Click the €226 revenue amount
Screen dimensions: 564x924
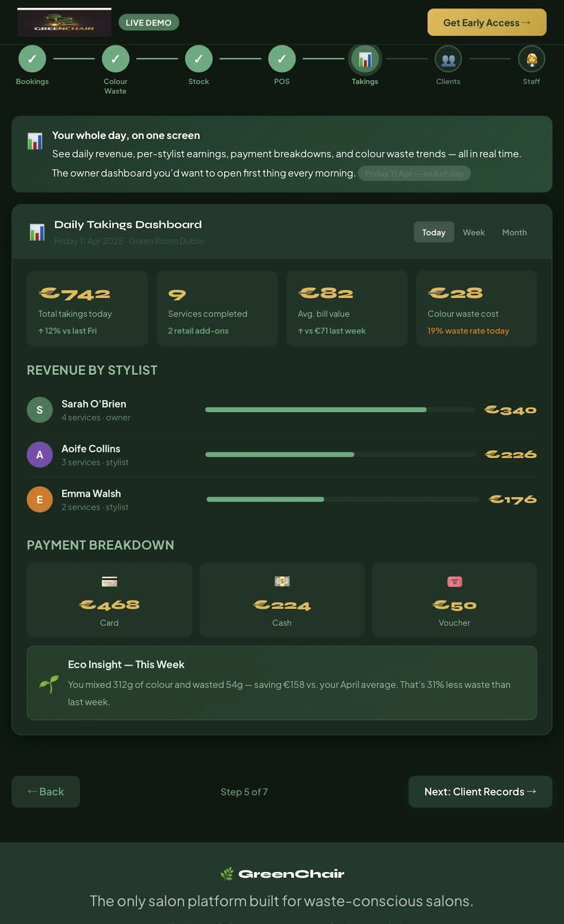511,455
